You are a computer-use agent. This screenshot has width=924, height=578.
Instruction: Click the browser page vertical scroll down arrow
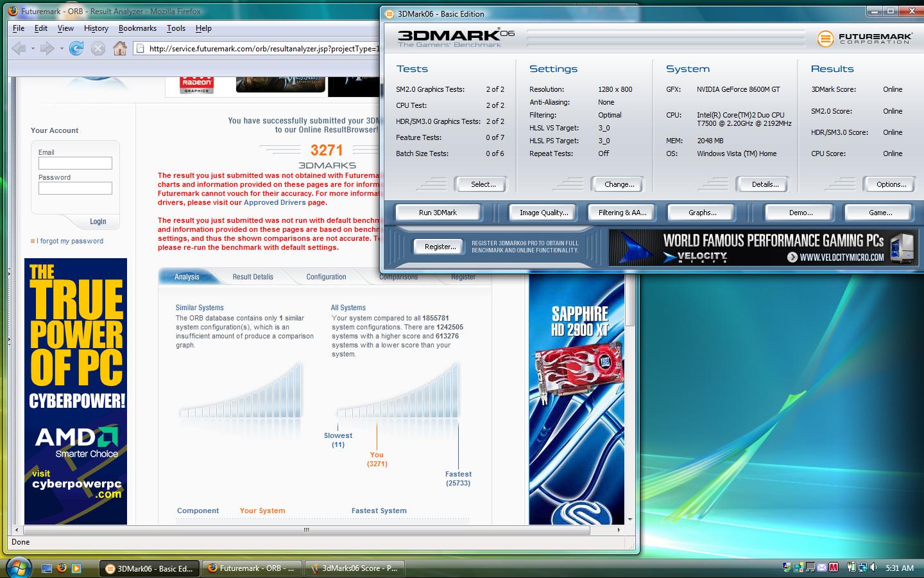pyautogui.click(x=630, y=519)
